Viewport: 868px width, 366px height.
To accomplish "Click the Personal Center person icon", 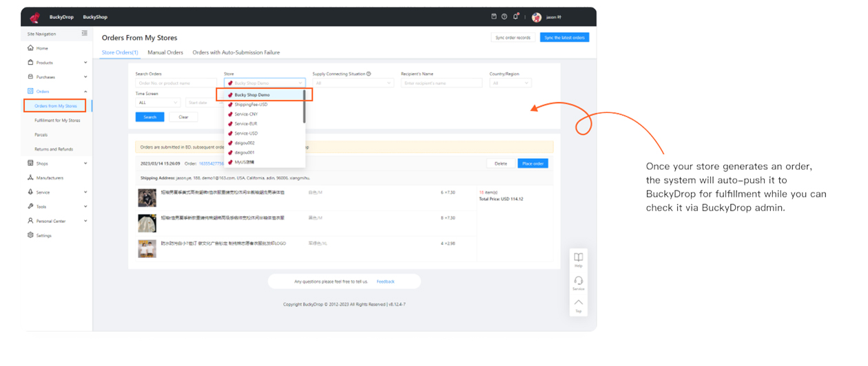I will tap(30, 221).
